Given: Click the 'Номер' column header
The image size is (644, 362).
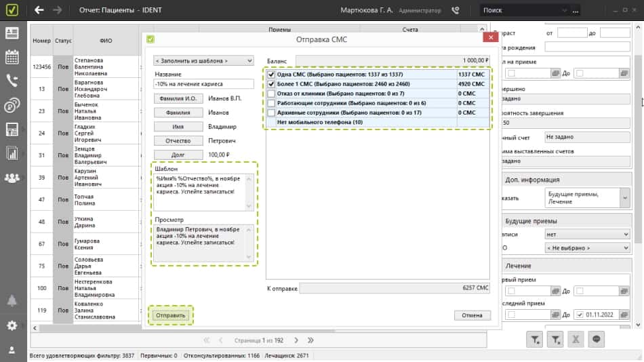Looking at the screenshot, I should (41, 41).
